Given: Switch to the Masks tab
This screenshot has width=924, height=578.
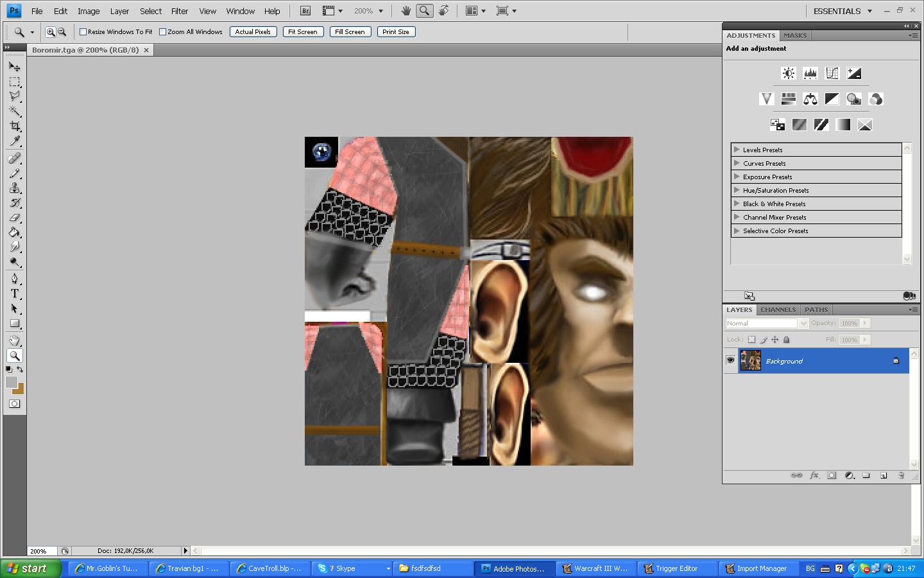Looking at the screenshot, I should (x=795, y=35).
